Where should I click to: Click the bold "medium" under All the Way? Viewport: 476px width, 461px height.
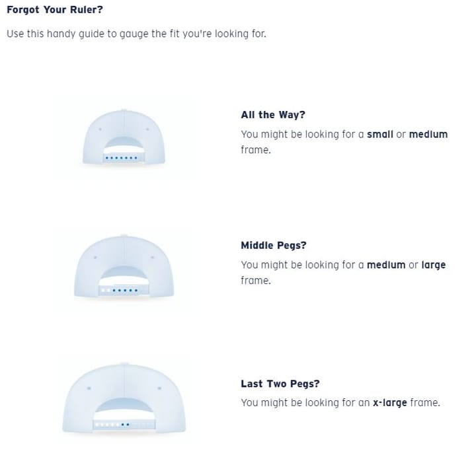point(428,134)
